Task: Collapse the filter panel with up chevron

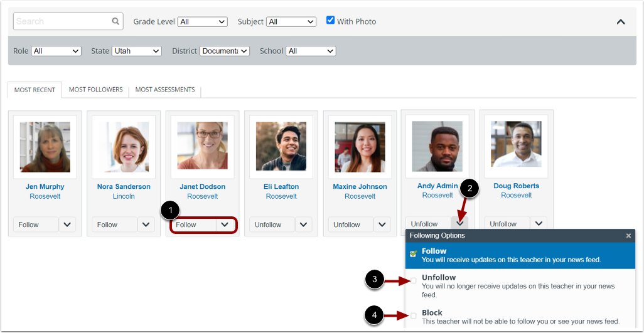Action: tap(621, 22)
